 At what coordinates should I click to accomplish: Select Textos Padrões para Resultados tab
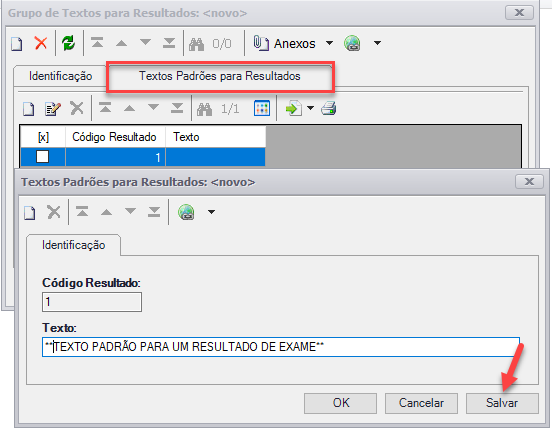(220, 76)
